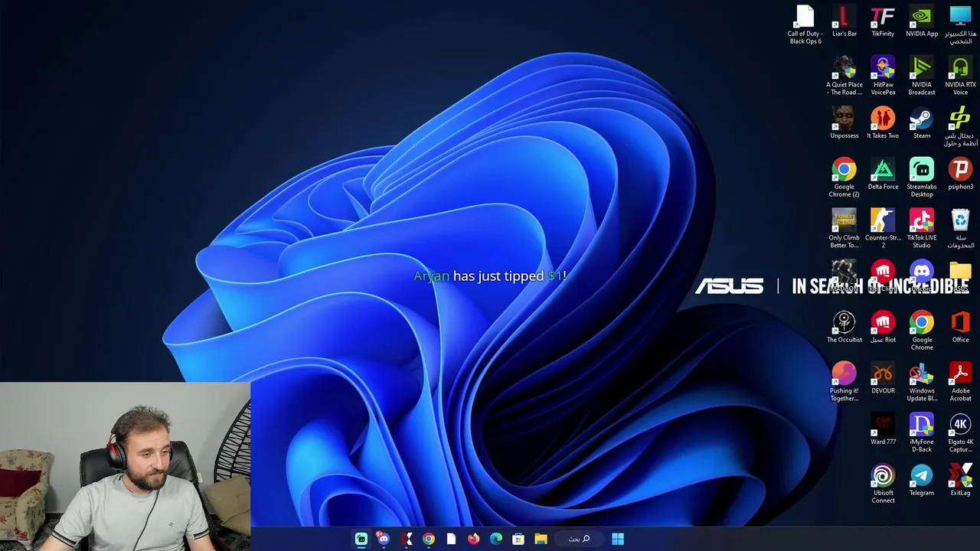Select The Occultist desktop icon

[x=844, y=328]
